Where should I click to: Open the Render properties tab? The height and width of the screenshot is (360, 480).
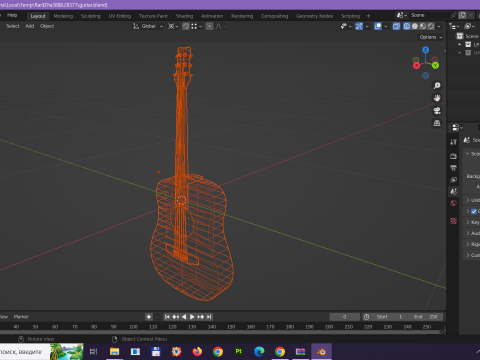point(453,156)
